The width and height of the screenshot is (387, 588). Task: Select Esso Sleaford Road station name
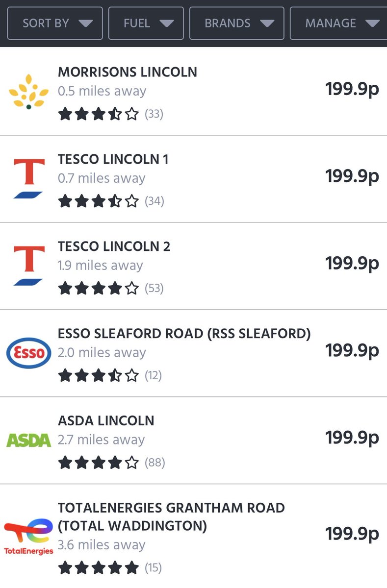coord(184,334)
